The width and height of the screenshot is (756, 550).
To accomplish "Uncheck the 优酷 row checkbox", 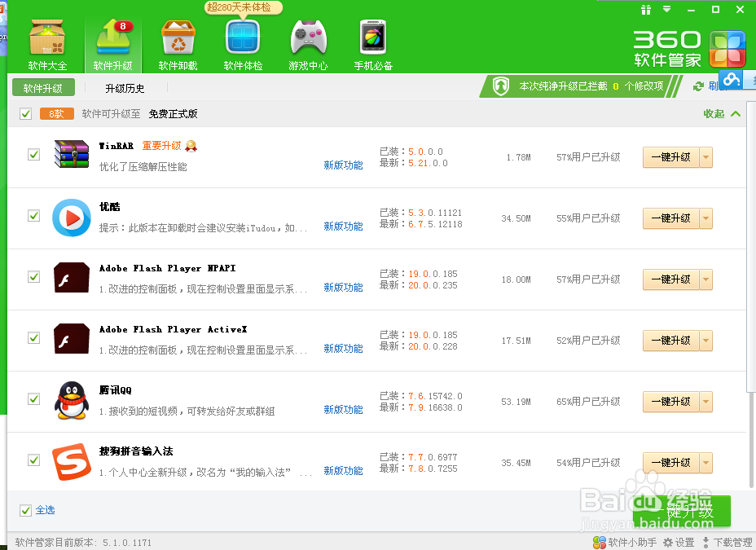I will pos(33,215).
